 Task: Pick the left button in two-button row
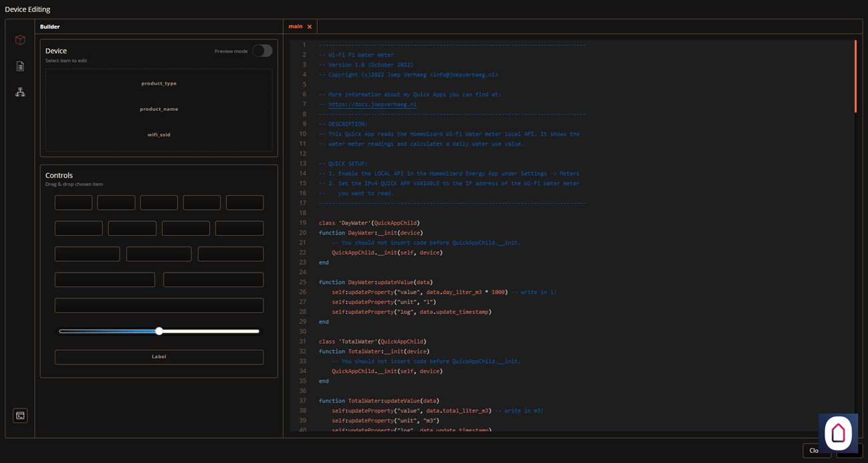(x=105, y=279)
